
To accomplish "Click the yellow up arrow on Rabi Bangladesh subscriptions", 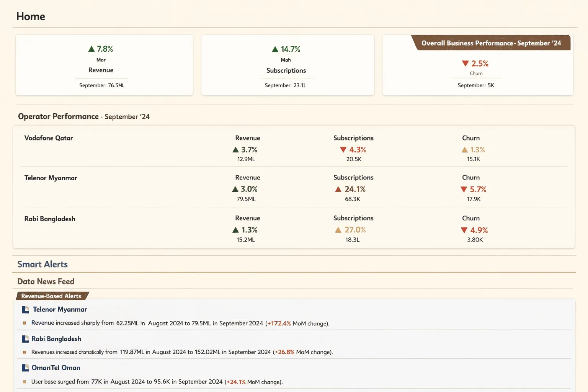I will (338, 230).
